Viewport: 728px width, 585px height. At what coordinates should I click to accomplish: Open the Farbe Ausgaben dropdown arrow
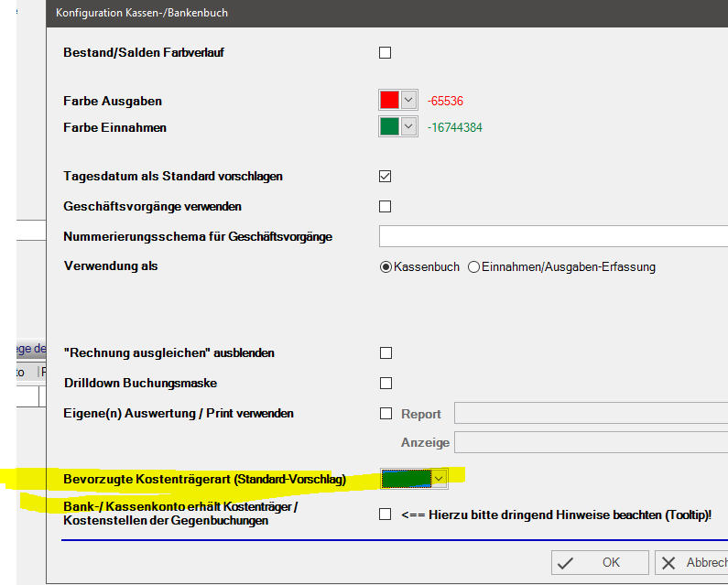tap(408, 101)
